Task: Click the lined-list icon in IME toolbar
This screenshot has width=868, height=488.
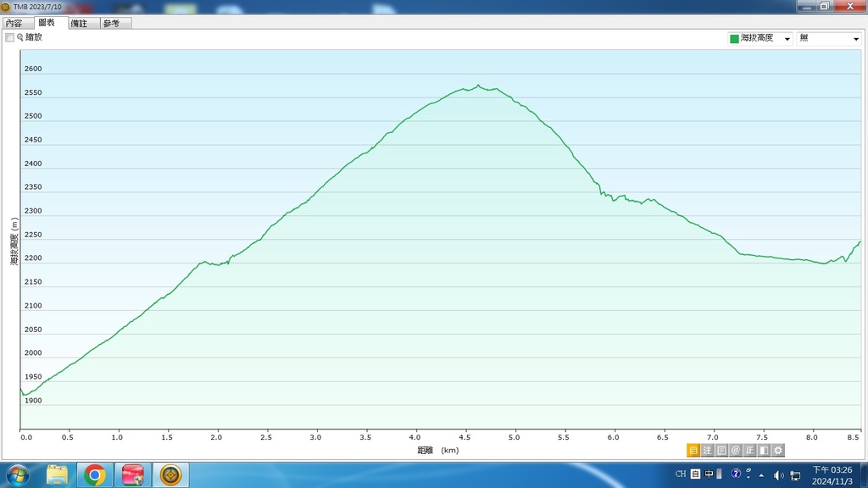Action: coord(721,451)
